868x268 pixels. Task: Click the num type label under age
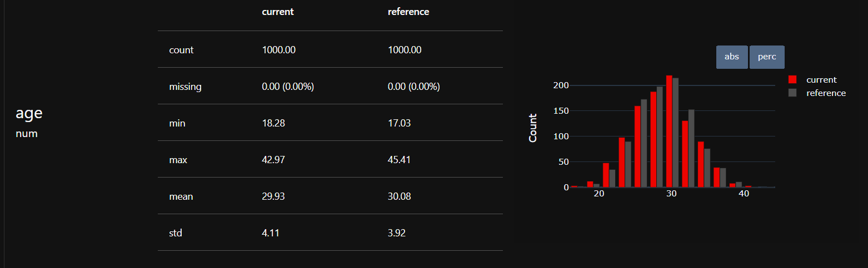point(27,134)
